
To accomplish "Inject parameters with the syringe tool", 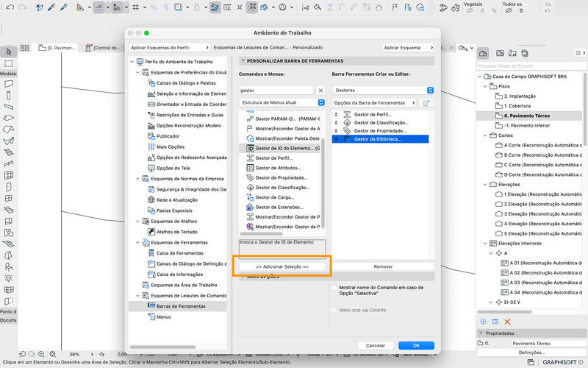I will point(63,7).
